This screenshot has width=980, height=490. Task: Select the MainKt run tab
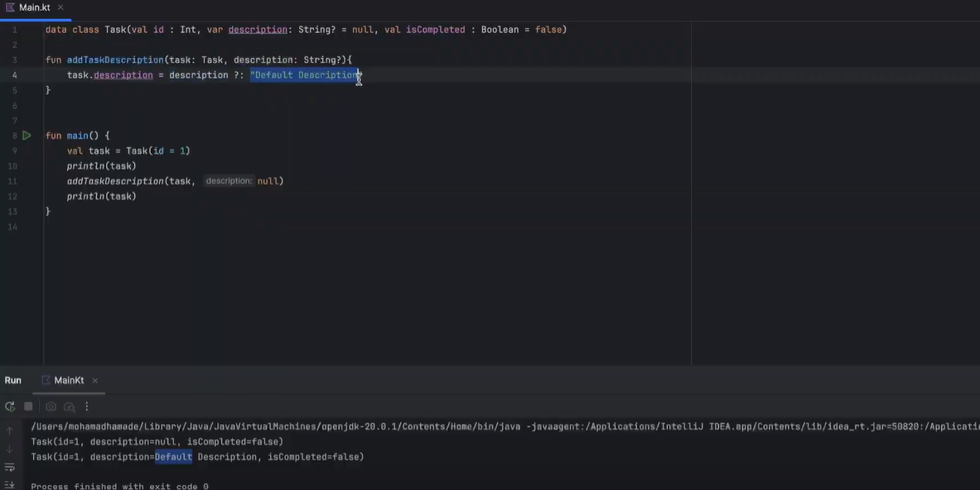(68, 381)
